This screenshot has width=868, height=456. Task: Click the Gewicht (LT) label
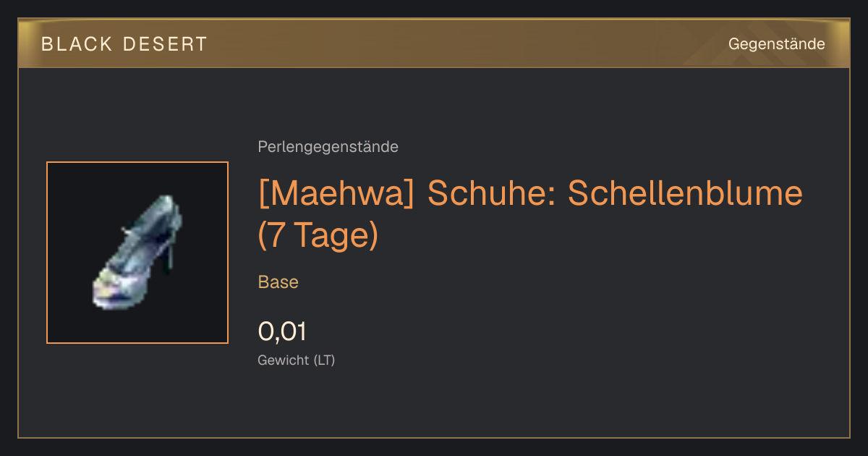point(296,360)
